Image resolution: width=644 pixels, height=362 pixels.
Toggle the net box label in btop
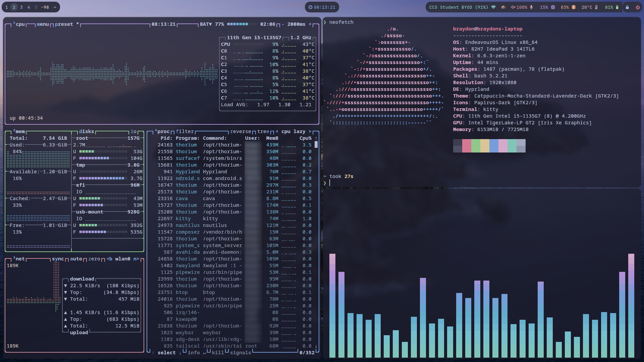tap(20, 259)
